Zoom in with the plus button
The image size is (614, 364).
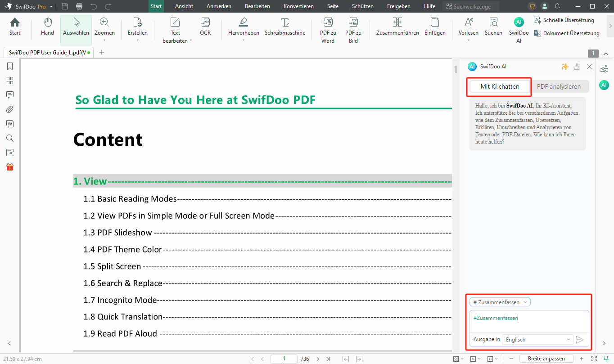point(582,359)
